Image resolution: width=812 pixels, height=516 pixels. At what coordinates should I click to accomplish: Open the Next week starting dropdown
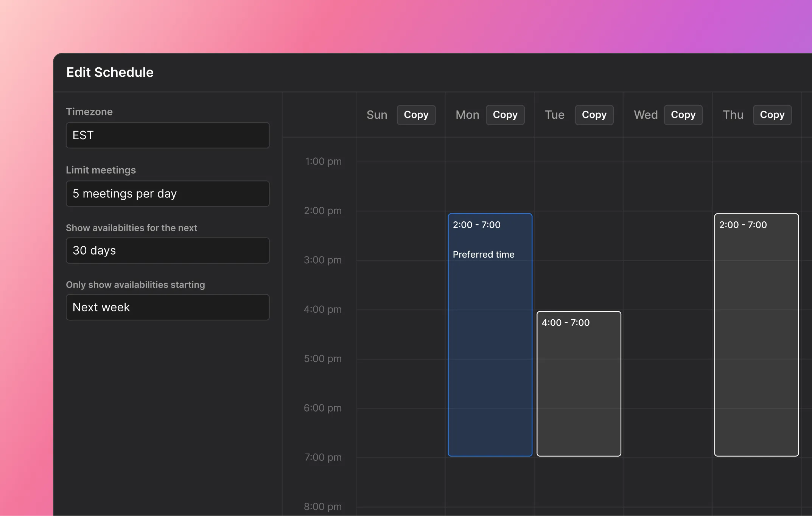[168, 307]
